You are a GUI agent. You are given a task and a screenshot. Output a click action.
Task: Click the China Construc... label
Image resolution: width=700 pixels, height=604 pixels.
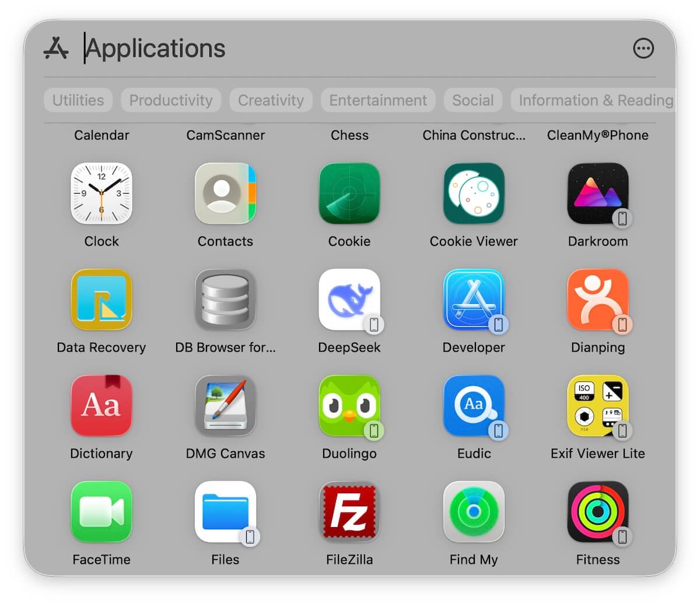point(474,135)
